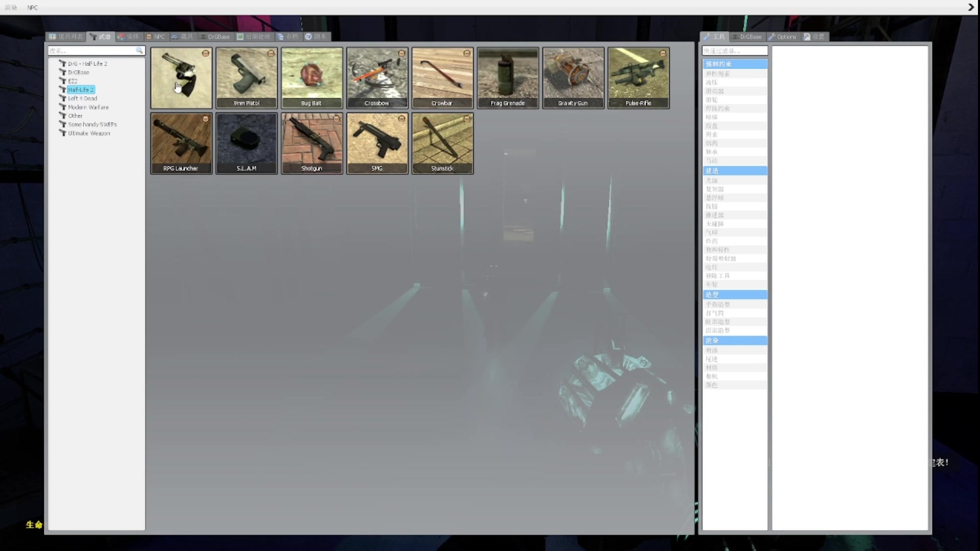Select the 复制器 duplicator tool
This screenshot has height=551, width=980.
point(734,189)
